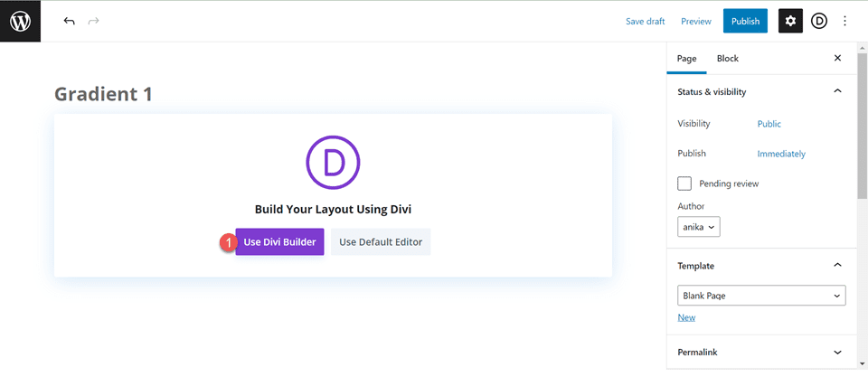Open the three-dot options menu
This screenshot has height=386, width=868.
pyautogui.click(x=845, y=21)
